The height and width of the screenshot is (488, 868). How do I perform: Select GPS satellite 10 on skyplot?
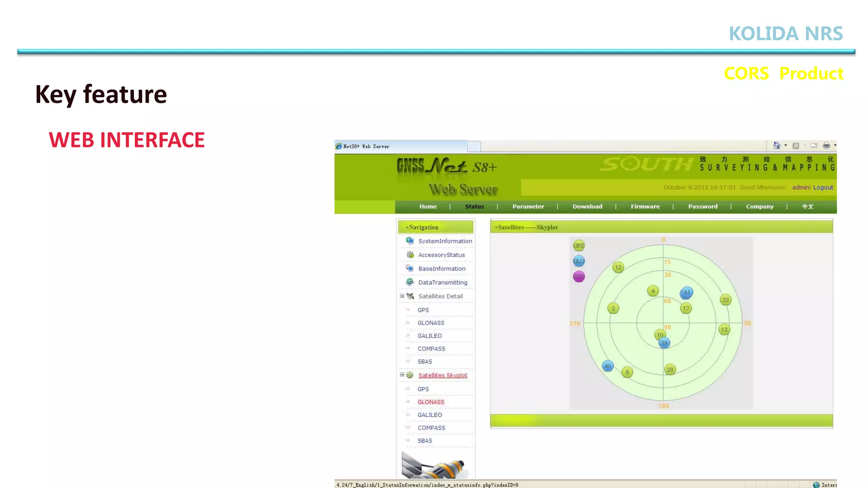[x=660, y=334]
